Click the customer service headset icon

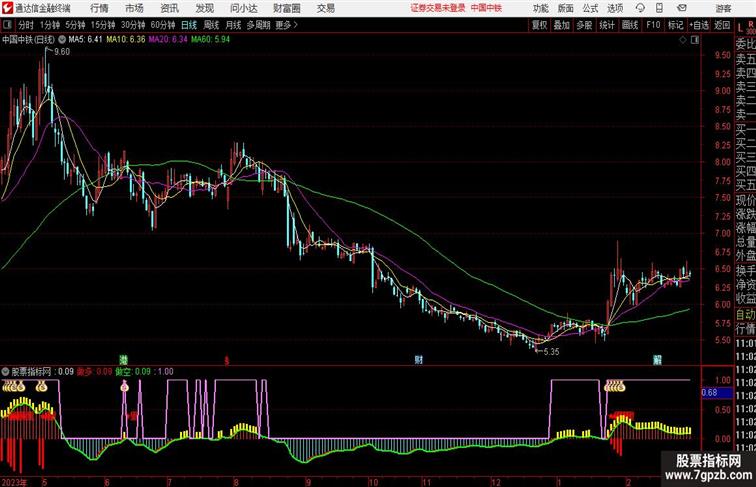pyautogui.click(x=640, y=8)
